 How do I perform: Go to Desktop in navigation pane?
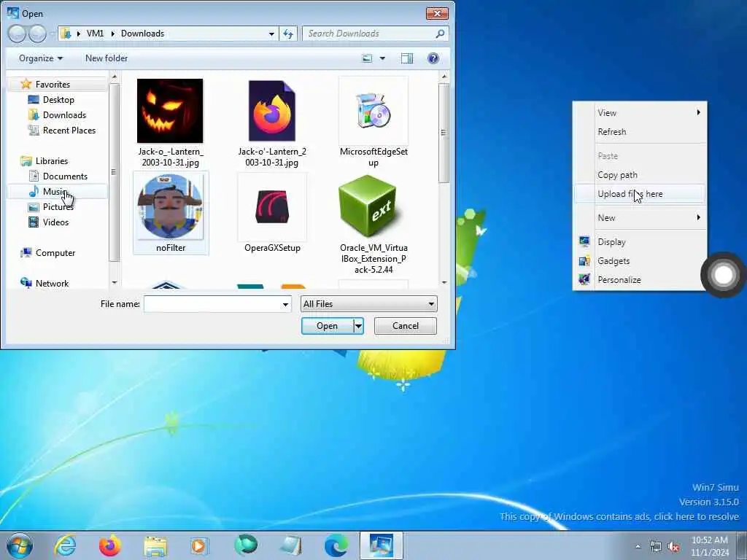pyautogui.click(x=58, y=99)
